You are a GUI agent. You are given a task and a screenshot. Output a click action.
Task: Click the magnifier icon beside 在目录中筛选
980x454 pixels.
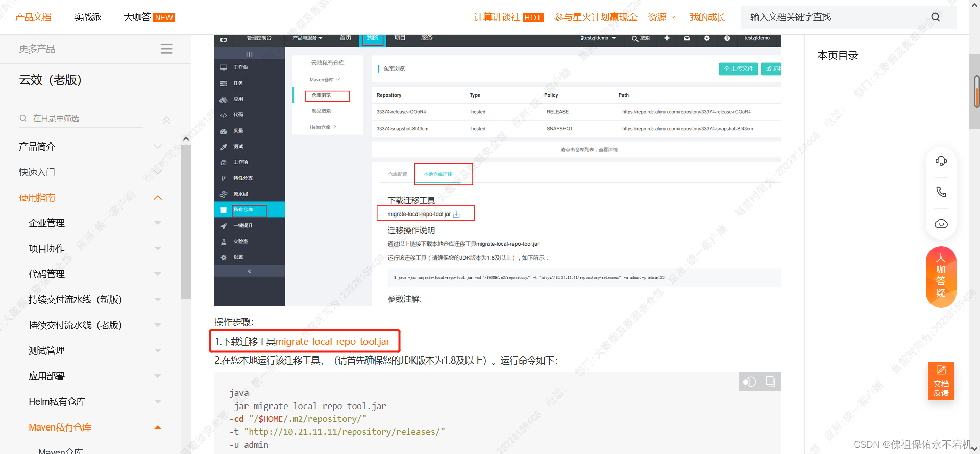23,118
